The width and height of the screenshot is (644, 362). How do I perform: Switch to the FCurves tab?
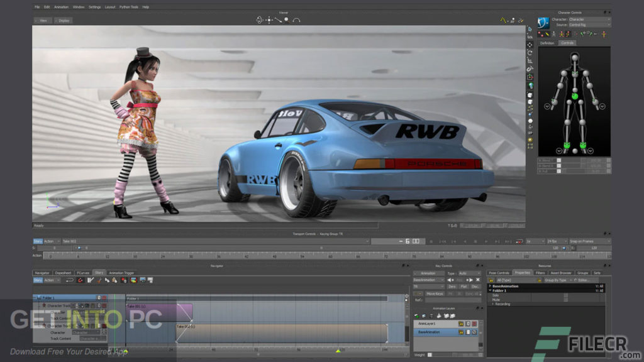point(83,273)
